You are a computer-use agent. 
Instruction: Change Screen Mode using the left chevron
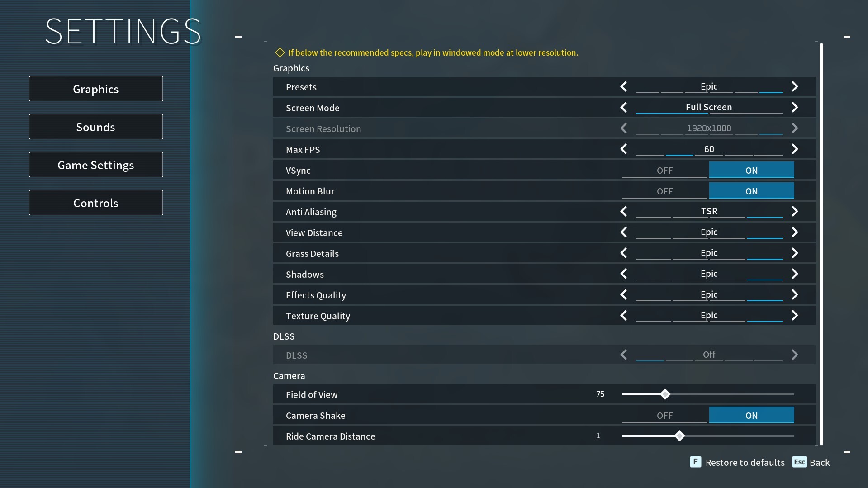(x=624, y=107)
